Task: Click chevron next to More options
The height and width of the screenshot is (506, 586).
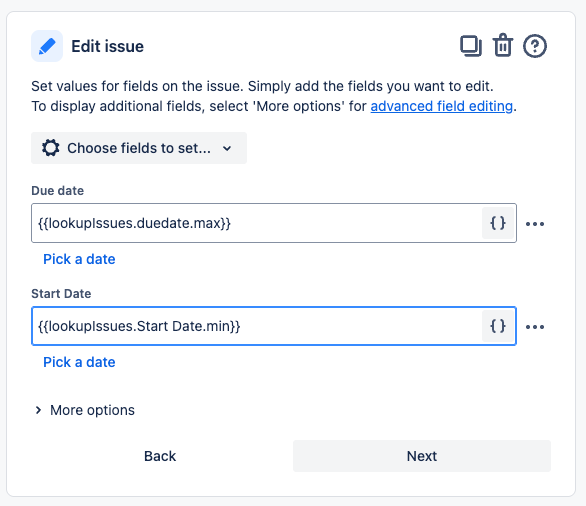Action: 38,410
